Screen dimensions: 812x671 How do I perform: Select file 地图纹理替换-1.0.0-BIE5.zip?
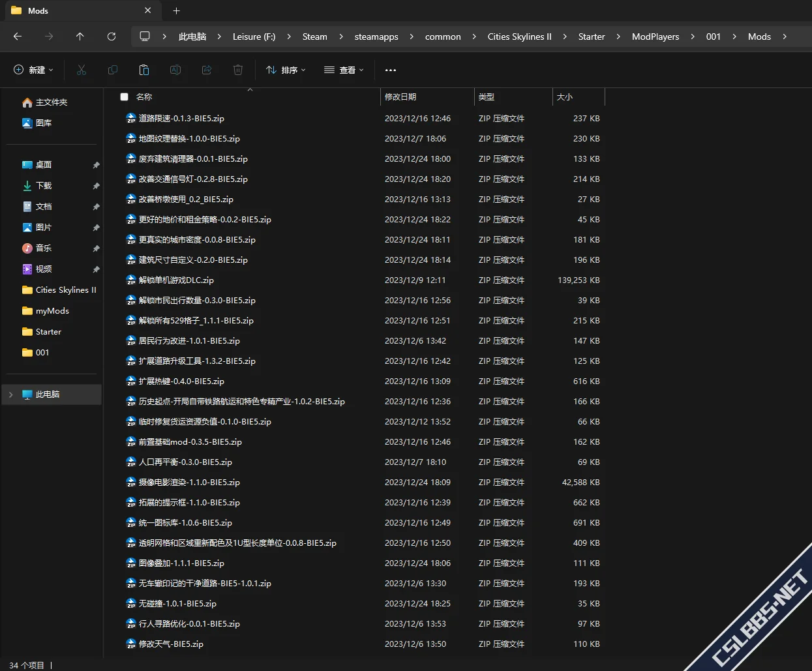189,139
